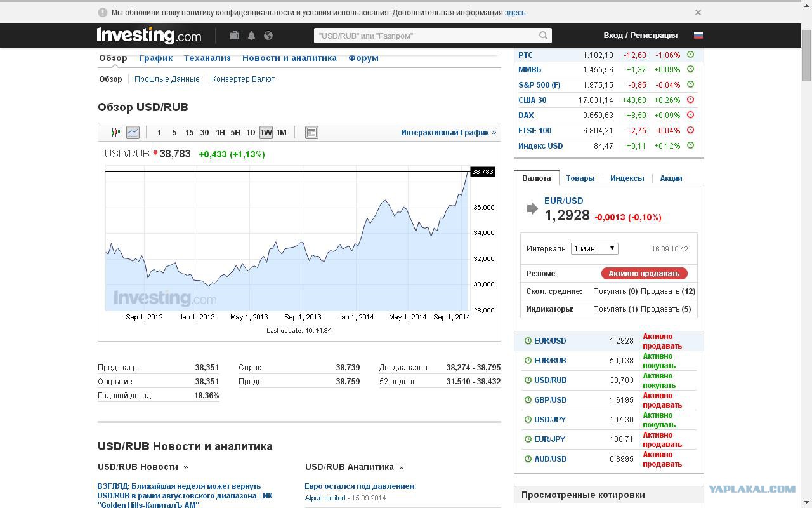Set chart interval to 5H
The image size is (812, 508).
(x=235, y=132)
